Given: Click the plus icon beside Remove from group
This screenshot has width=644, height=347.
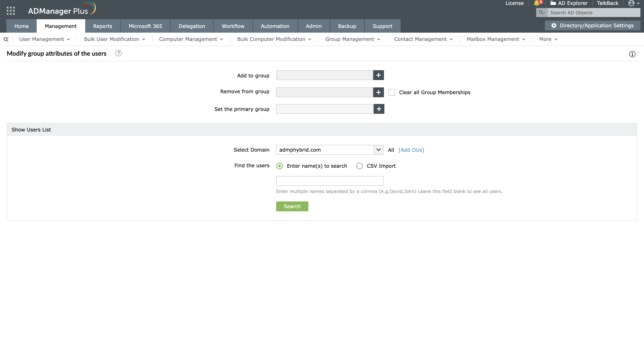Looking at the screenshot, I should (378, 92).
